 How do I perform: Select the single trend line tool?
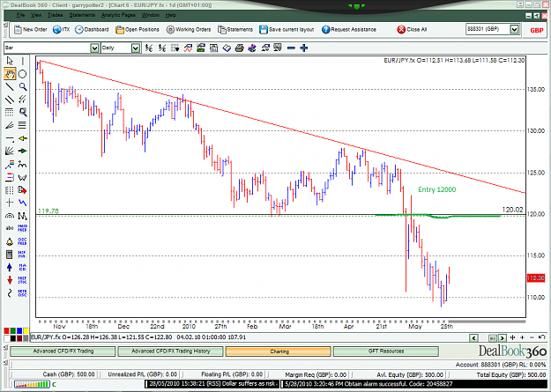10,86
